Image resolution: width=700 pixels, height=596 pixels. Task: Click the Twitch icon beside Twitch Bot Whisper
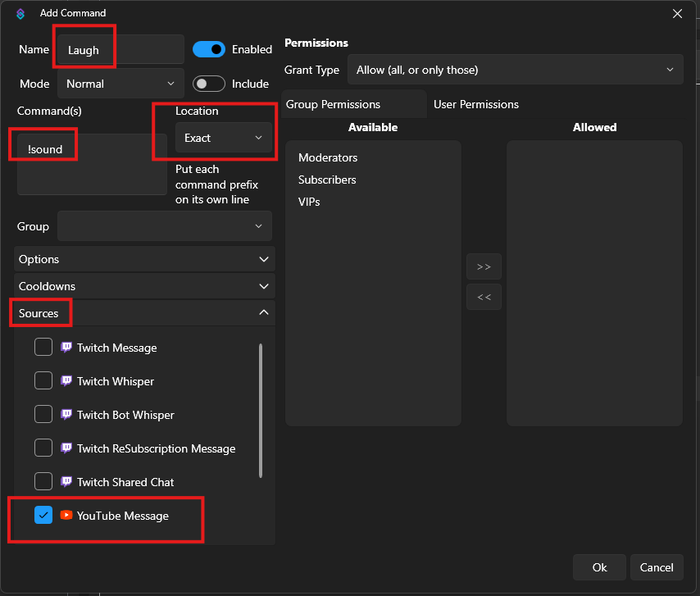click(66, 415)
